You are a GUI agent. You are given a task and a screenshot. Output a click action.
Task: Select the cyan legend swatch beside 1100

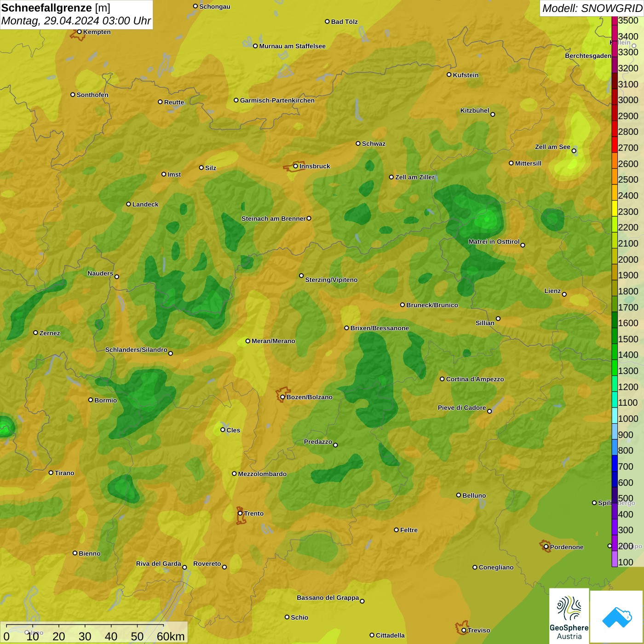pyautogui.click(x=615, y=400)
